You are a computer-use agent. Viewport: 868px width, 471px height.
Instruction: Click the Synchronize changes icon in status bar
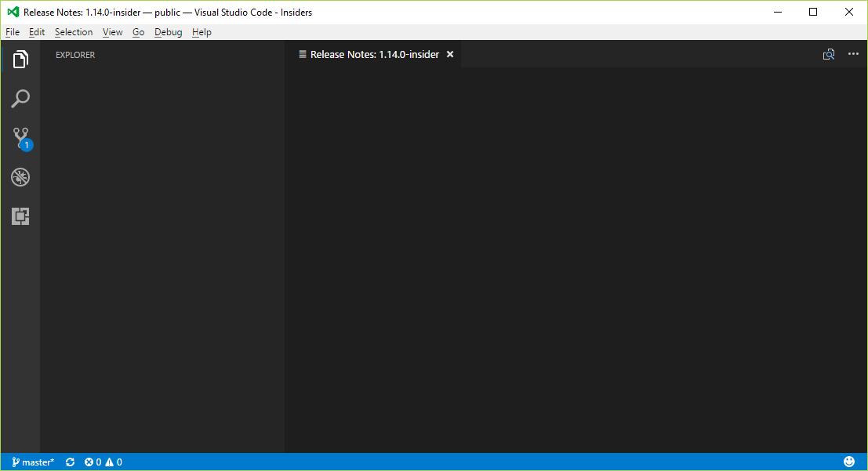pos(70,462)
